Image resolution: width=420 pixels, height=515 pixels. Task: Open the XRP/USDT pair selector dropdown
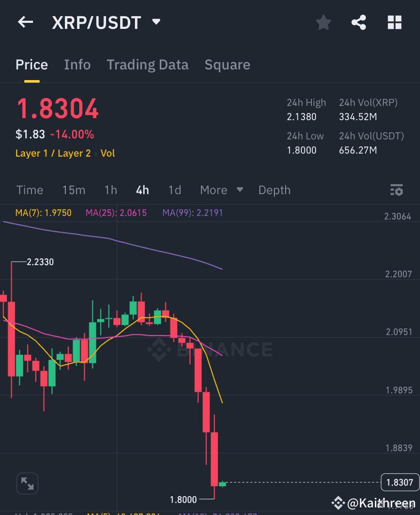[x=155, y=22]
